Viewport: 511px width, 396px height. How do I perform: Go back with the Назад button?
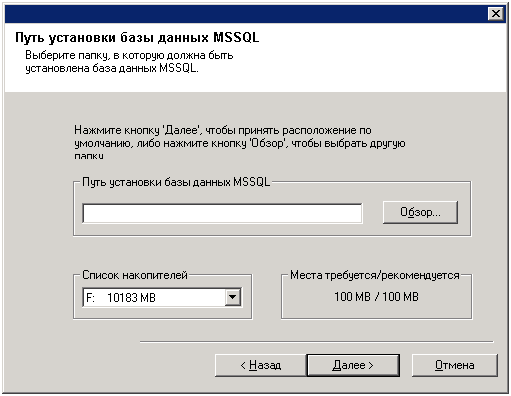click(x=261, y=365)
